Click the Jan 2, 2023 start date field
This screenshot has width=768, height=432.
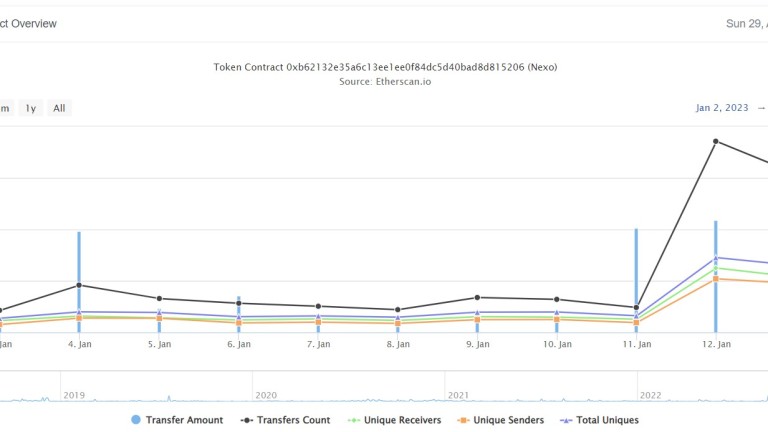722,108
